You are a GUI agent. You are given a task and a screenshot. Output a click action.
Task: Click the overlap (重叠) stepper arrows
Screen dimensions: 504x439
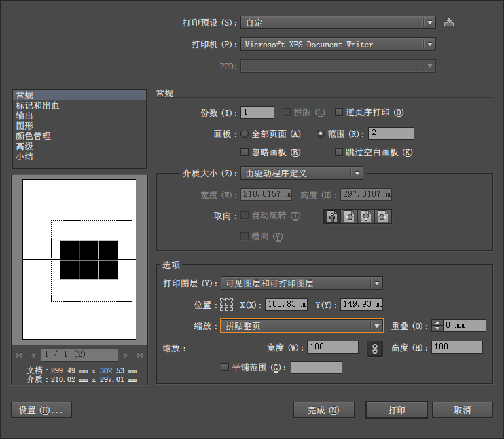(437, 326)
